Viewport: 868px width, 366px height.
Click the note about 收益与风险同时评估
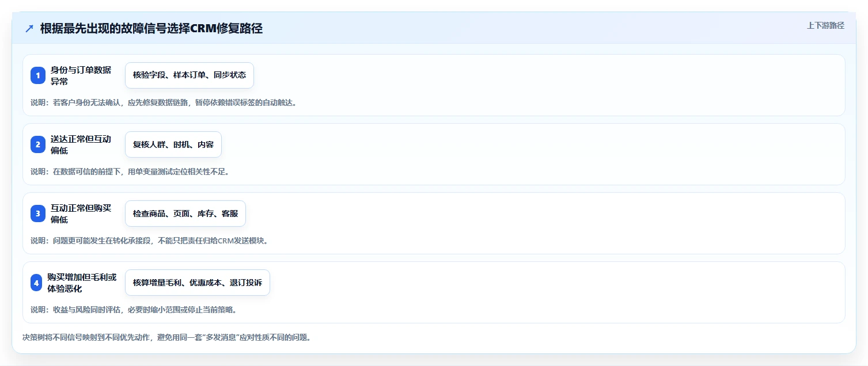pyautogui.click(x=134, y=310)
